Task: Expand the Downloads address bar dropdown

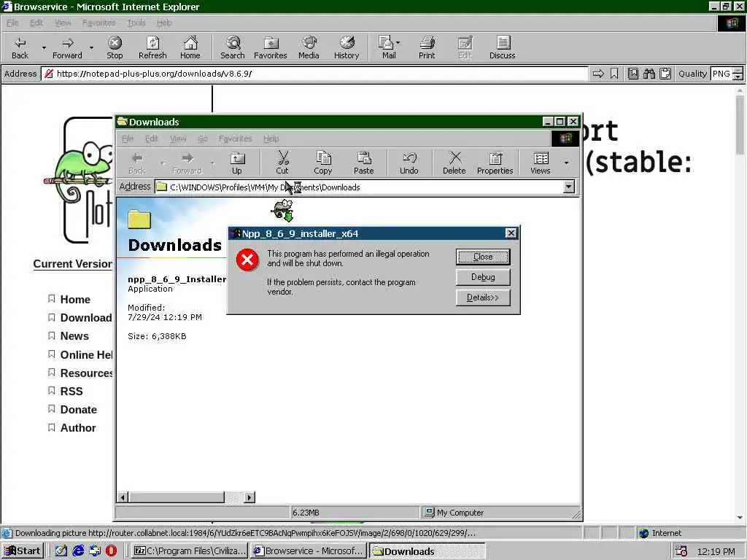Action: point(569,187)
